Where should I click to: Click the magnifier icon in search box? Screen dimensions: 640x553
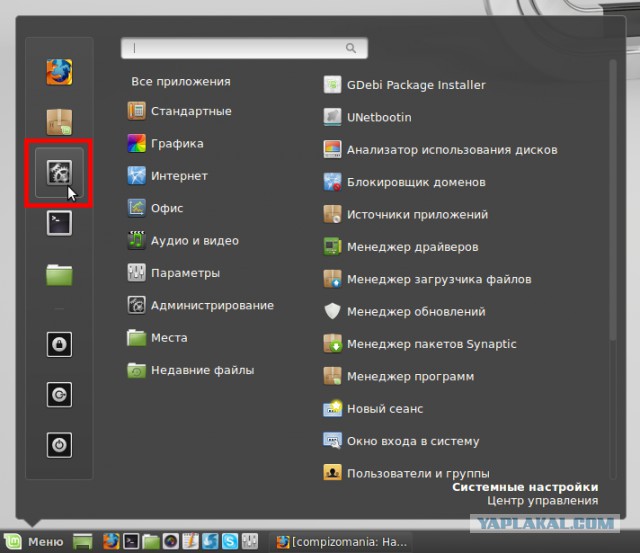pyautogui.click(x=351, y=48)
